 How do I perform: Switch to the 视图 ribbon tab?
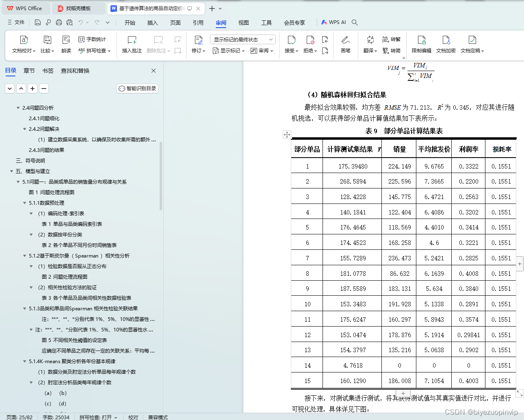[x=244, y=23]
